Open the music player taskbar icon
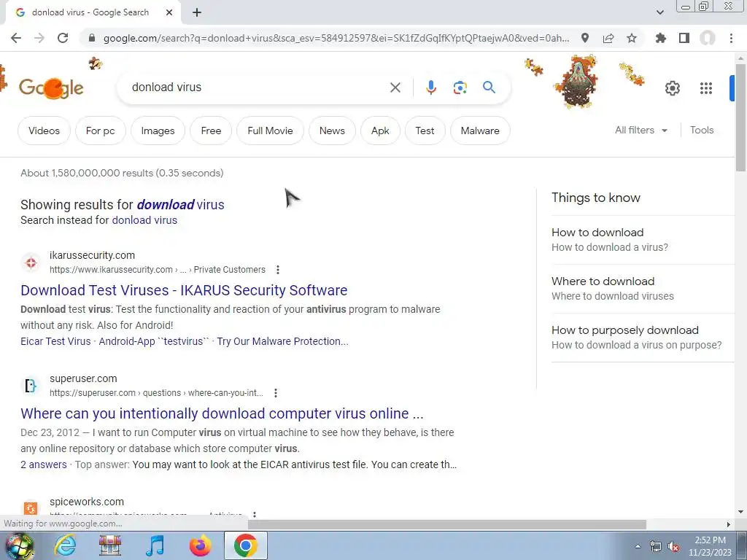 [155, 545]
